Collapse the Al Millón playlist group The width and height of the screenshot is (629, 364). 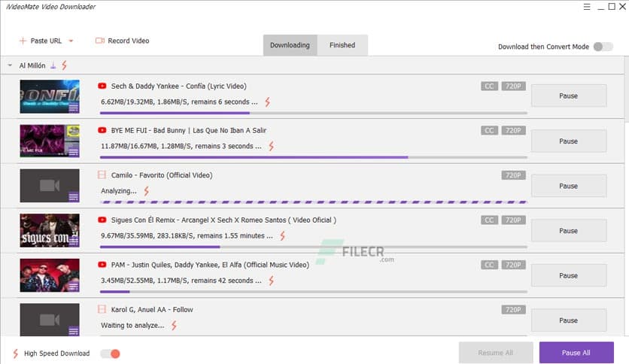click(x=10, y=65)
